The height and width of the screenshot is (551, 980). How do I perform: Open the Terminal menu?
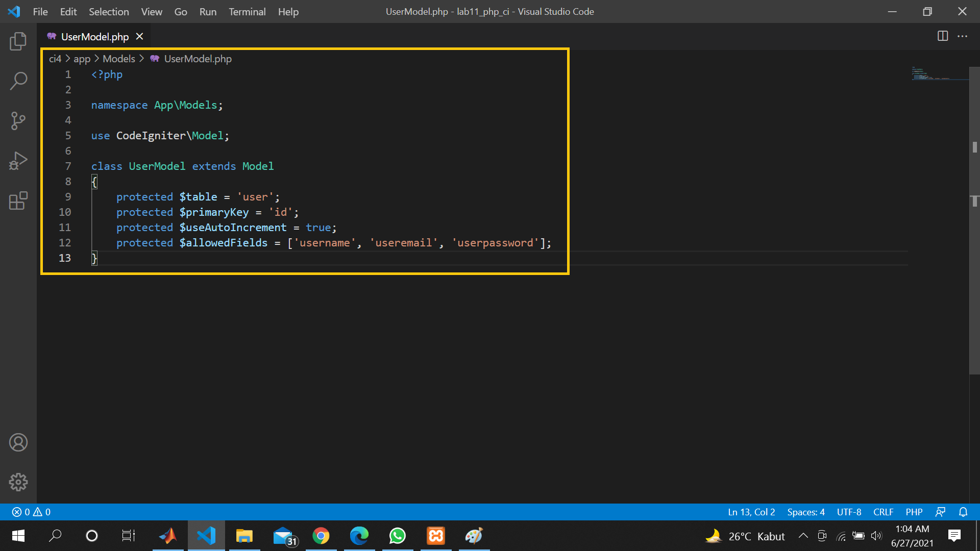[247, 11]
